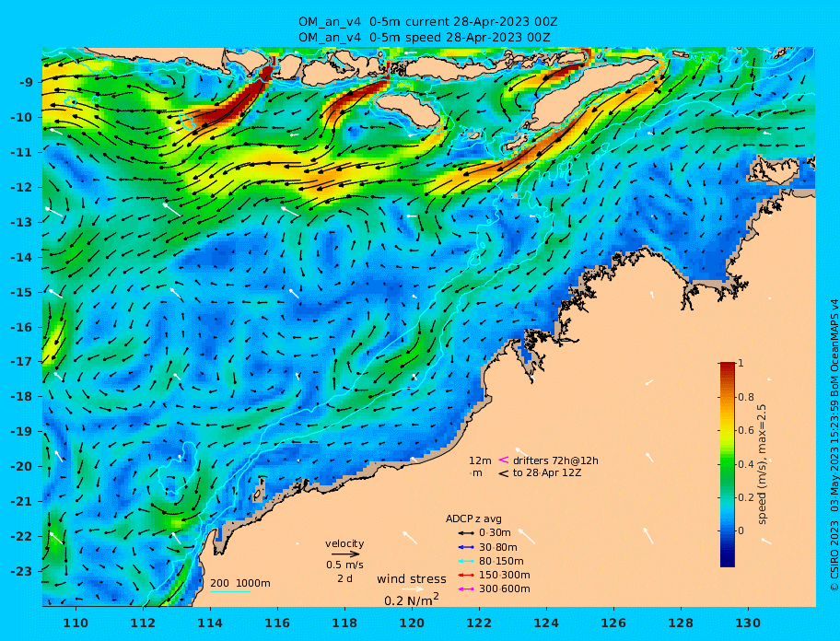Click the '0-30m' ADCP depth label
The width and height of the screenshot is (840, 641).
click(495, 533)
